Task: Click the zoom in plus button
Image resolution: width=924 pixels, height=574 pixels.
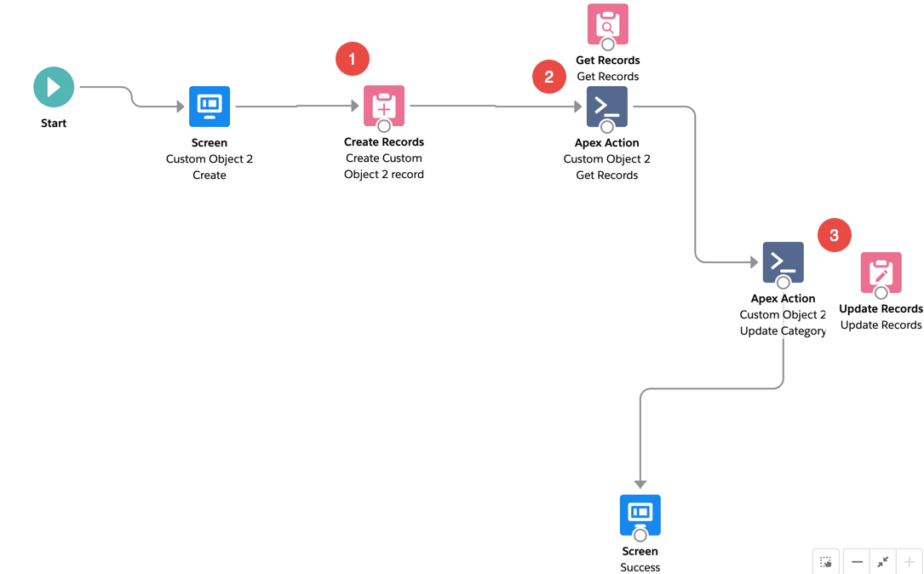Action: click(x=910, y=562)
